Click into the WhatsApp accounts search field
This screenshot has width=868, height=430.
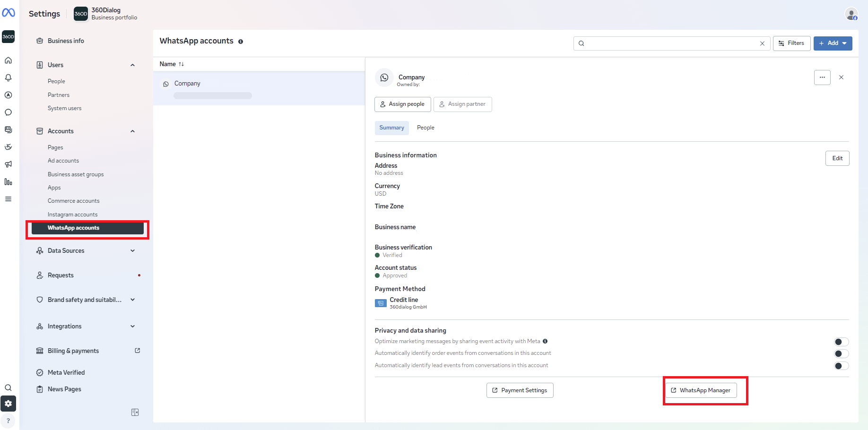pos(671,43)
